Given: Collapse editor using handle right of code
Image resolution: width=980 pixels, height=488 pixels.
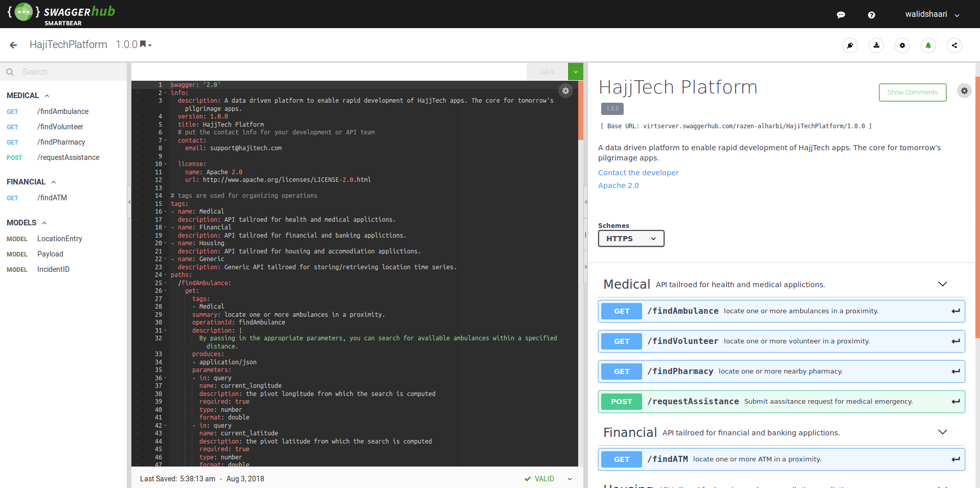Looking at the screenshot, I should click(x=586, y=202).
